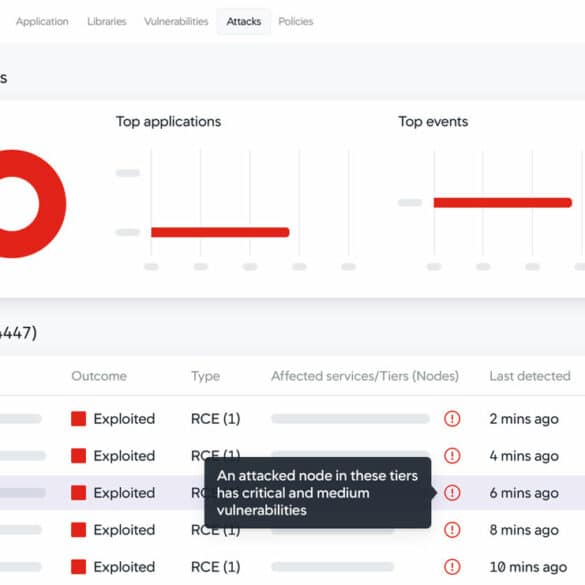585x585 pixels.
Task: Sort by the Outcome column header
Action: (x=99, y=376)
